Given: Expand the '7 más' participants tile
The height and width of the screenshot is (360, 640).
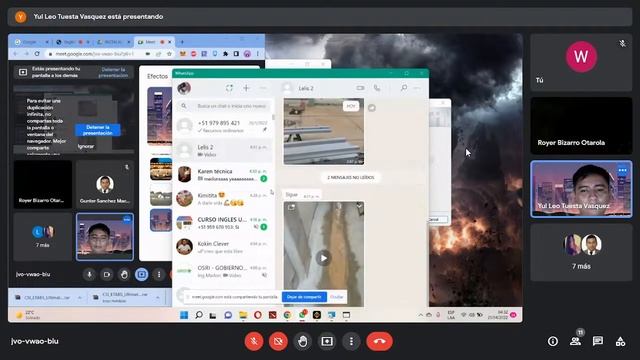Looking at the screenshot, I should coord(581,252).
